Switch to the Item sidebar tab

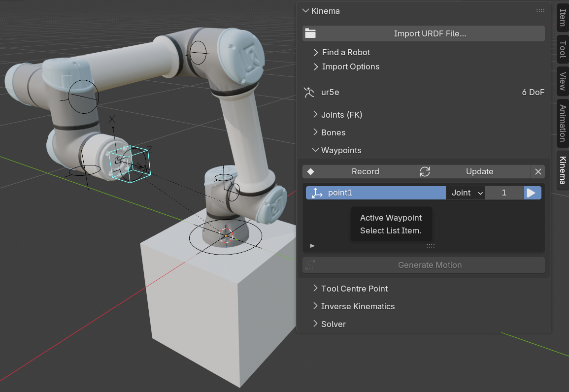click(x=563, y=17)
